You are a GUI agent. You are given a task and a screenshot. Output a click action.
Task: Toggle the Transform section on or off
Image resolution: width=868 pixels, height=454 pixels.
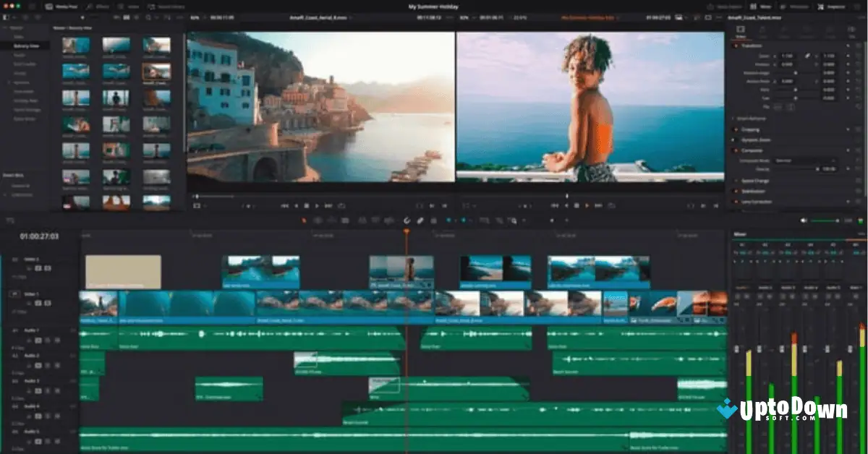[749, 46]
